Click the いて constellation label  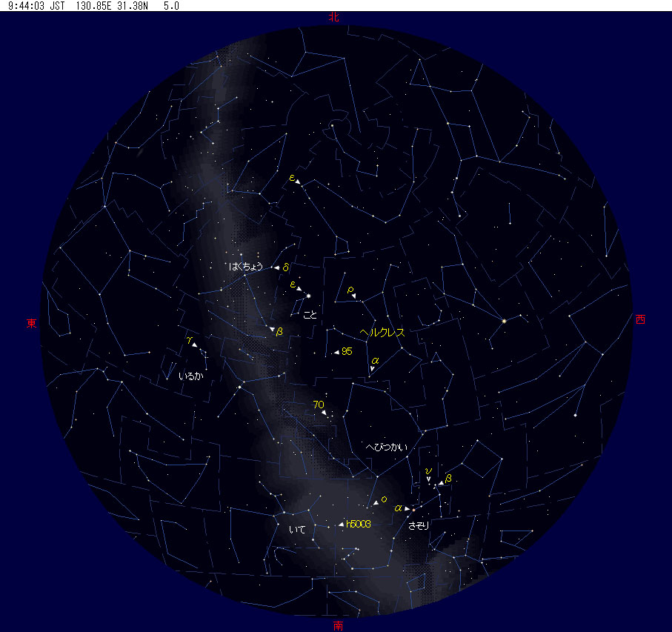[297, 530]
